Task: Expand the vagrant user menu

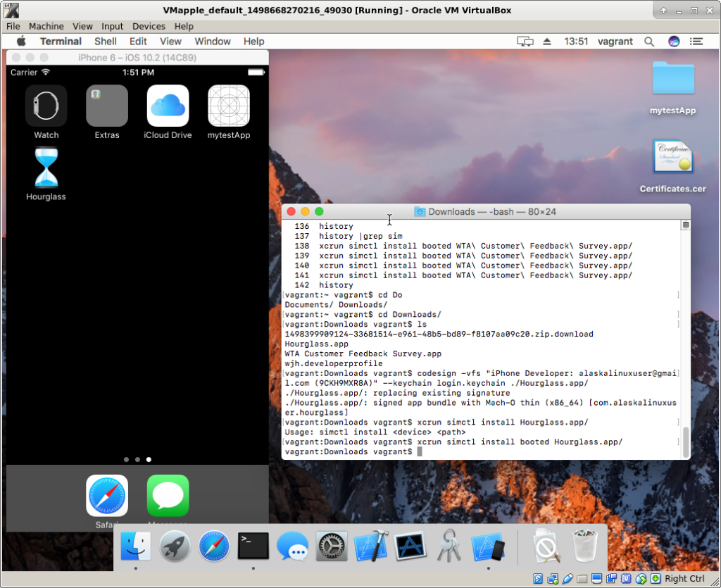Action: [x=615, y=42]
